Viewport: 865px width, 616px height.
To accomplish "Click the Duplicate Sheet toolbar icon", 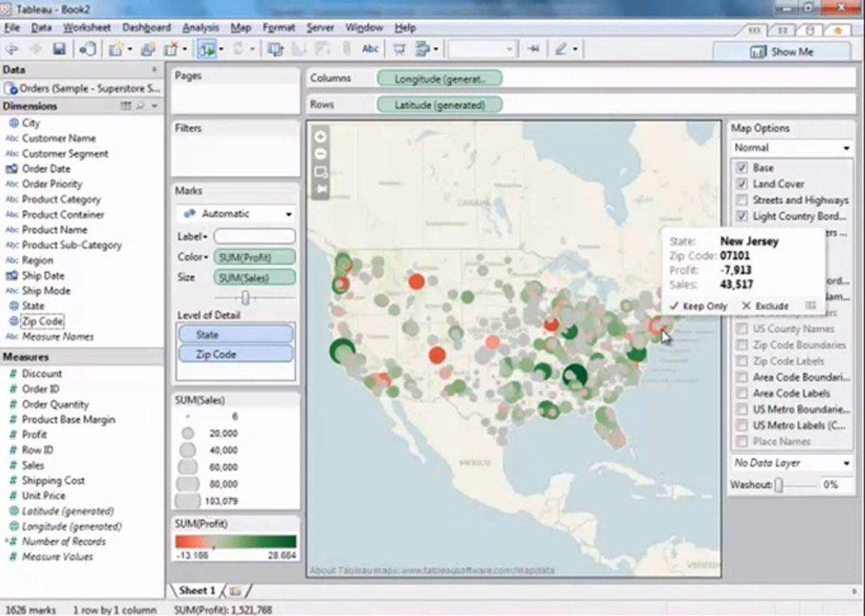I will [x=147, y=50].
